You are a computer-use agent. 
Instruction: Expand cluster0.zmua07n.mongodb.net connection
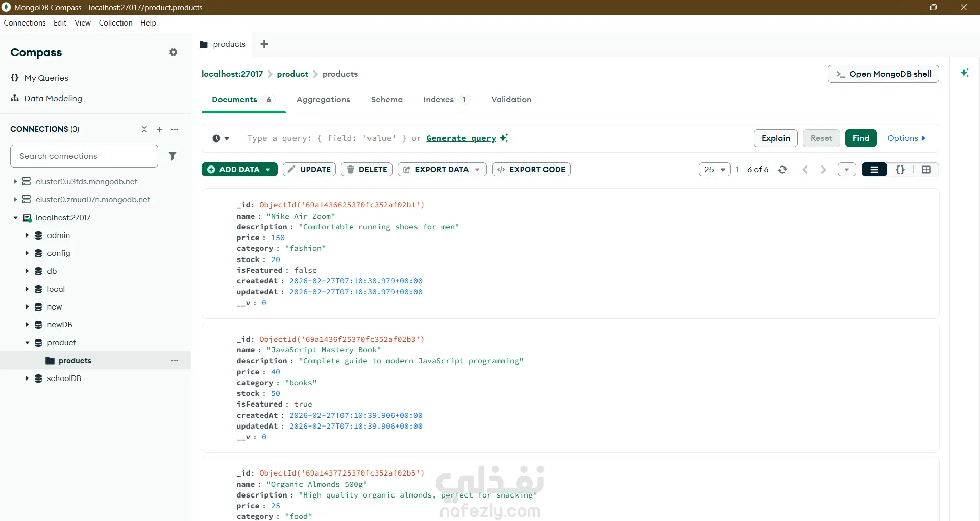15,200
